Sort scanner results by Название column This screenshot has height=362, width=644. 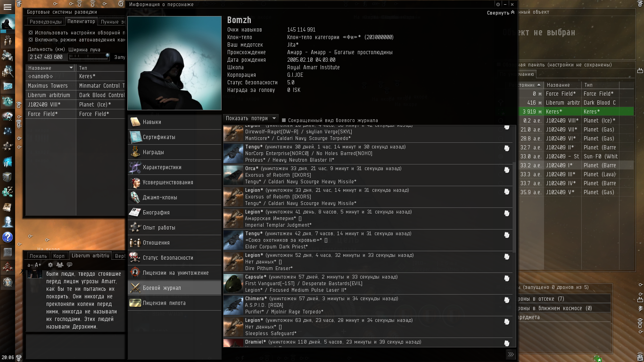50,68
